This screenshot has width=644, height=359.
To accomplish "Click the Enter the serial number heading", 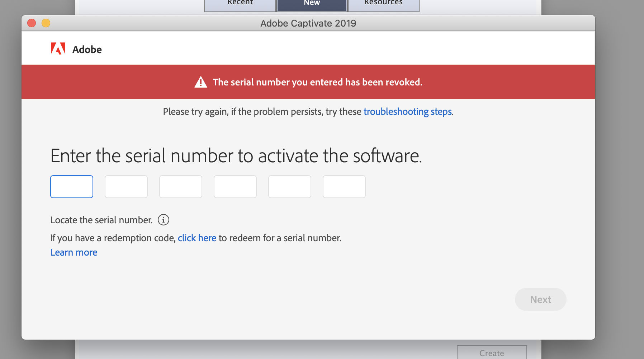I will pyautogui.click(x=236, y=156).
